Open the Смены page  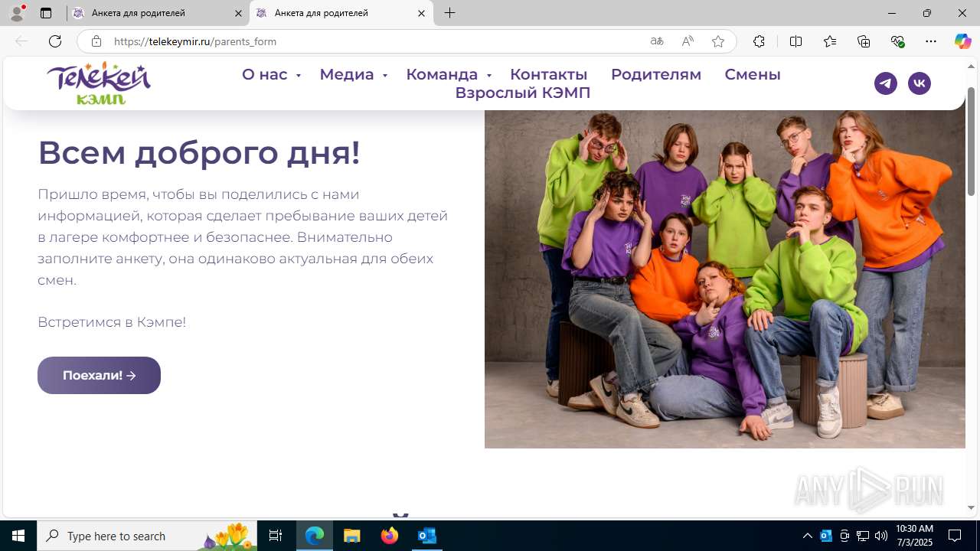(753, 74)
